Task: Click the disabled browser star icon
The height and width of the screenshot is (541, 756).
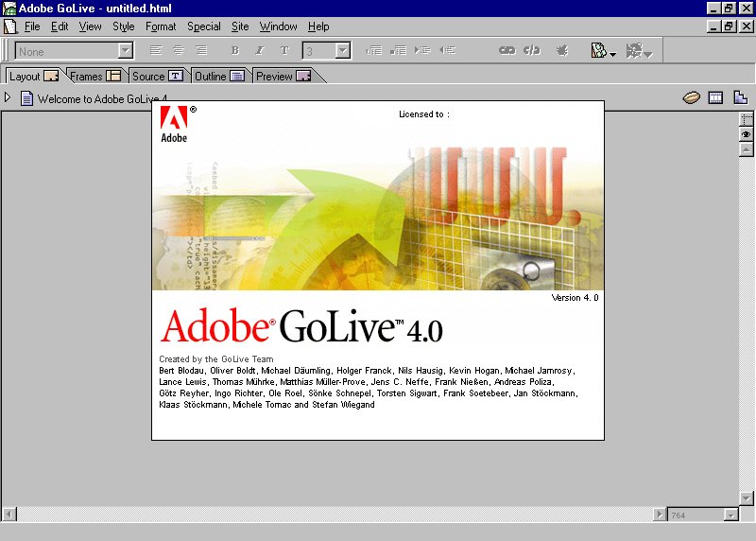Action: coord(634,50)
